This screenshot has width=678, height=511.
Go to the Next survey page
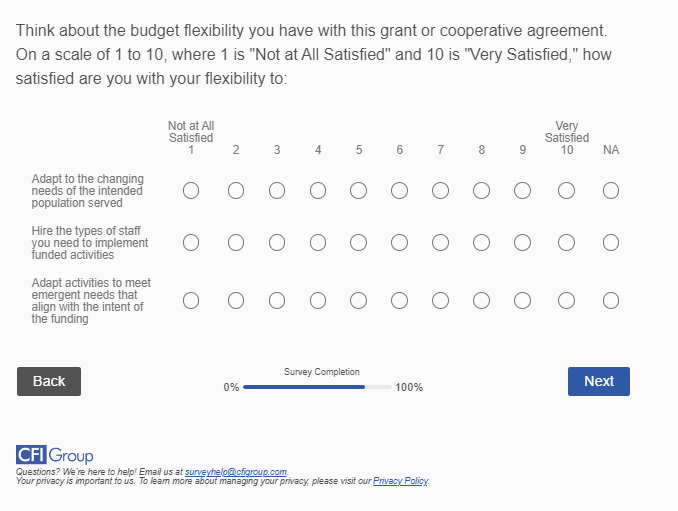point(598,381)
